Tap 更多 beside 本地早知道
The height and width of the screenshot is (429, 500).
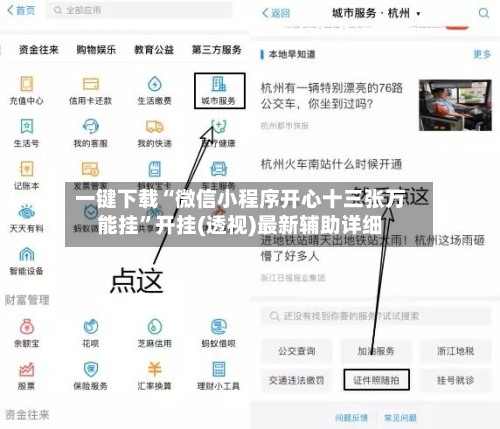tap(482, 54)
